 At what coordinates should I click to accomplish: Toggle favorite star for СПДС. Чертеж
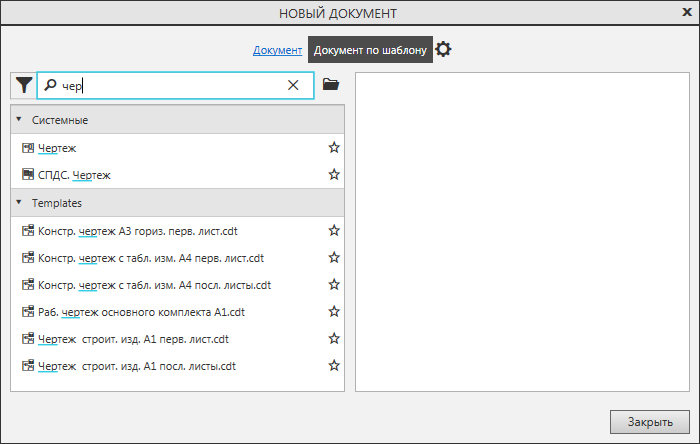pyautogui.click(x=334, y=175)
